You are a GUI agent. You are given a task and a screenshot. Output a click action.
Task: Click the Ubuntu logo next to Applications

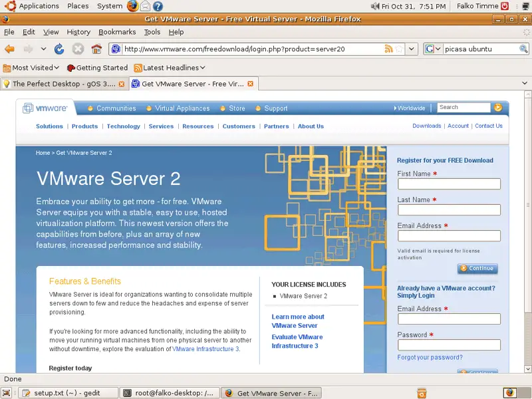pyautogui.click(x=10, y=6)
